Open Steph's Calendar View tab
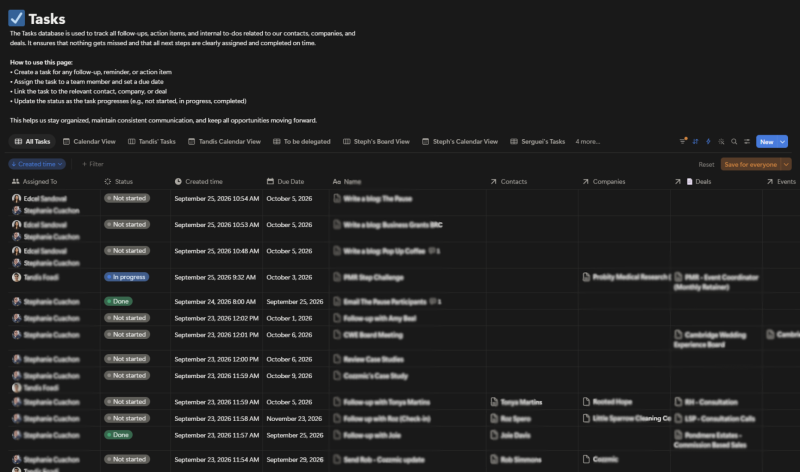800x472 pixels. [x=460, y=141]
